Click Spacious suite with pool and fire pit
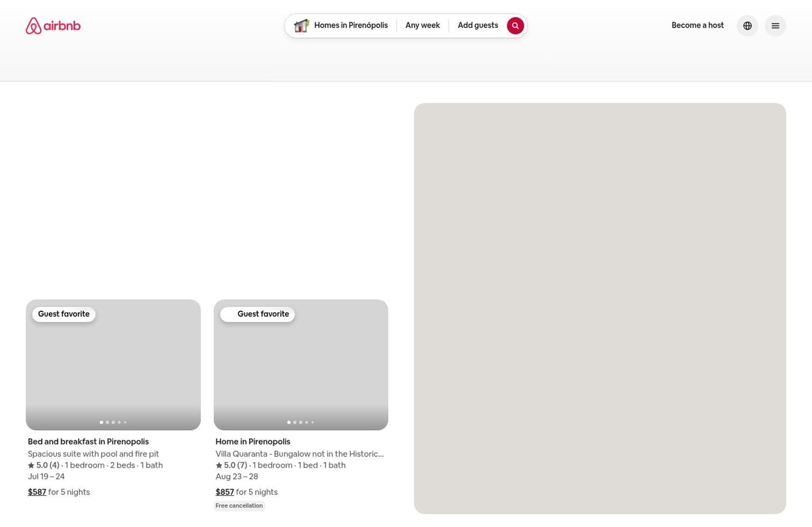Screen dimensions: 812x527 (93, 454)
